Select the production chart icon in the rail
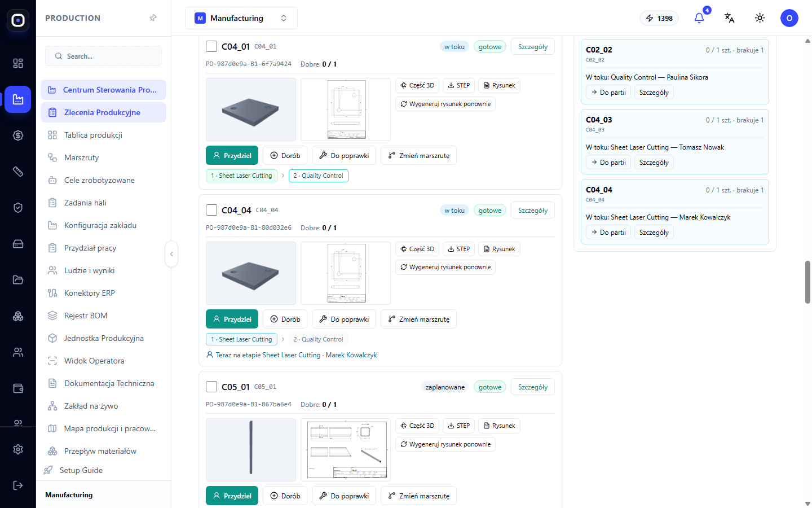 pyautogui.click(x=18, y=99)
